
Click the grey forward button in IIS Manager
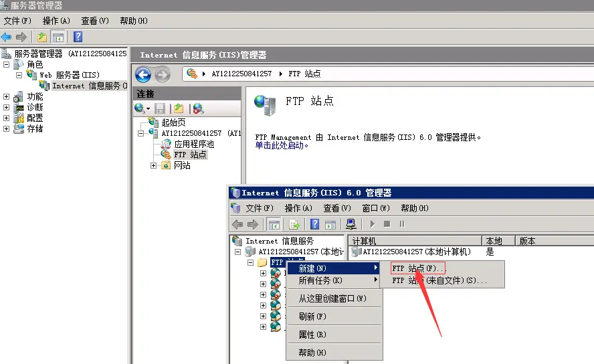162,75
